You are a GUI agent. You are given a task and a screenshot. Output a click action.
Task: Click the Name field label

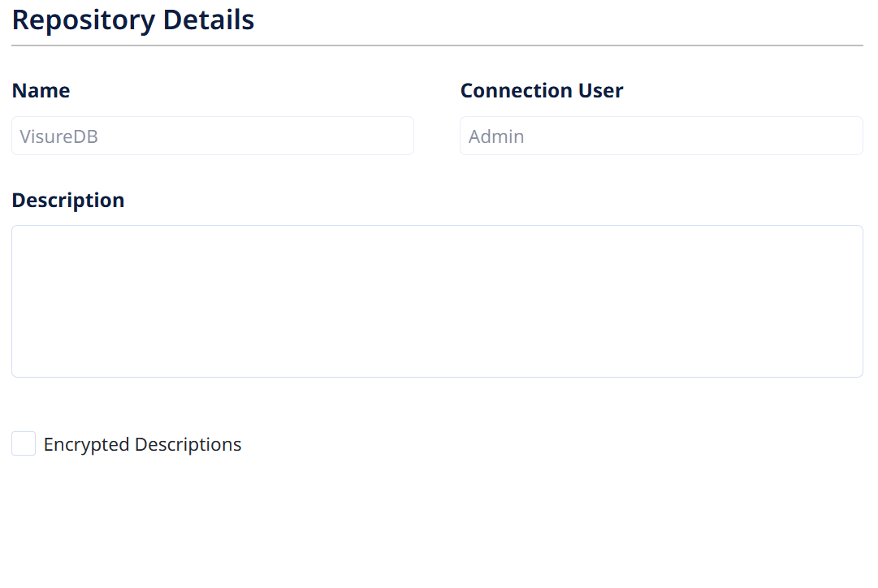[41, 91]
